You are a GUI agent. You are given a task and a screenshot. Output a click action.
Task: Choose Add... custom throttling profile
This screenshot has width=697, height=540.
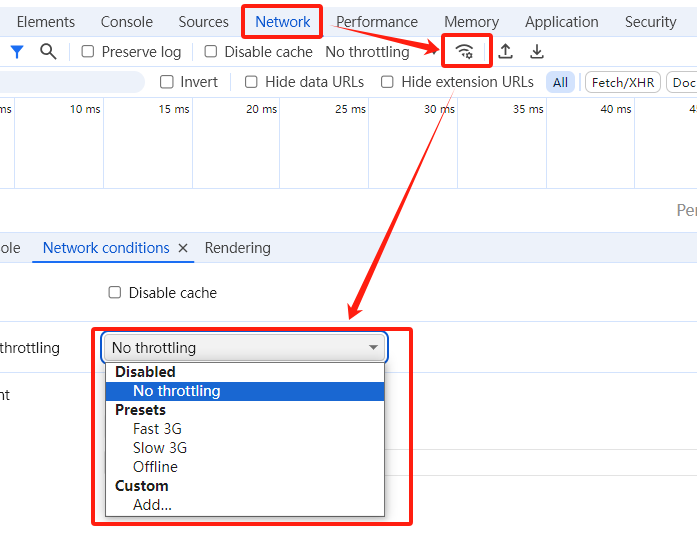click(x=245, y=505)
